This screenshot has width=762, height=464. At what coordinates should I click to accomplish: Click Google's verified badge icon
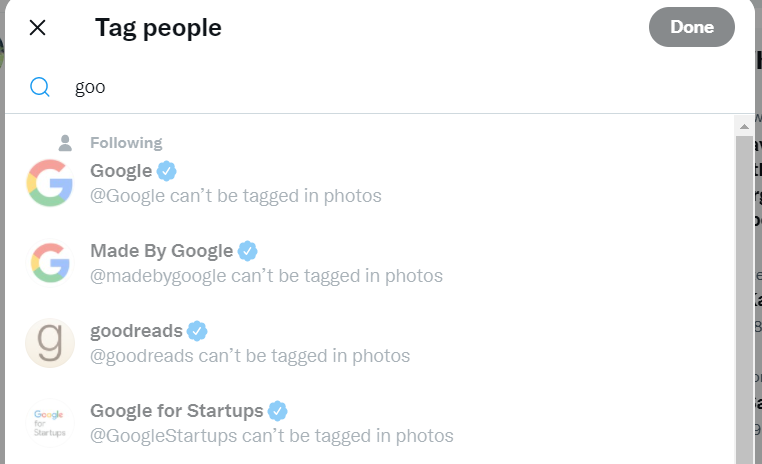(167, 170)
